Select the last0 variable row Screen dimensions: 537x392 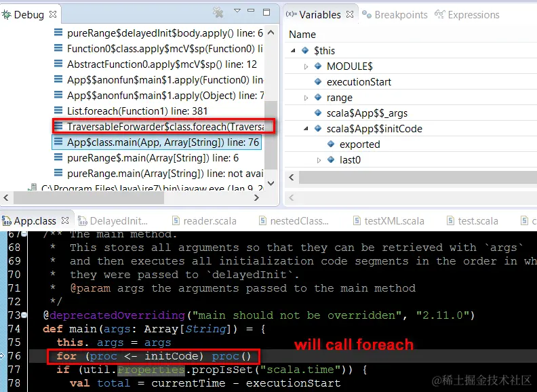[x=411, y=160]
